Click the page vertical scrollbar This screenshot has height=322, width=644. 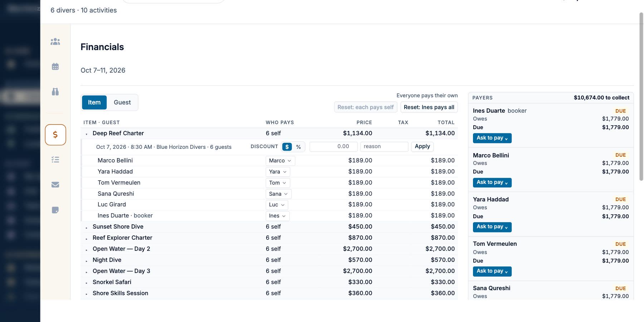pos(641,97)
